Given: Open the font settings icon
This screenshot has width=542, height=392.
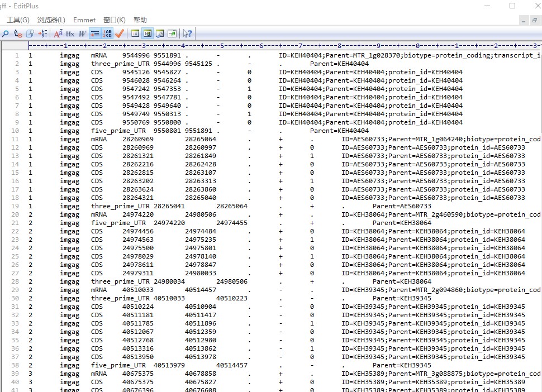Looking at the screenshot, I should (x=58, y=34).
